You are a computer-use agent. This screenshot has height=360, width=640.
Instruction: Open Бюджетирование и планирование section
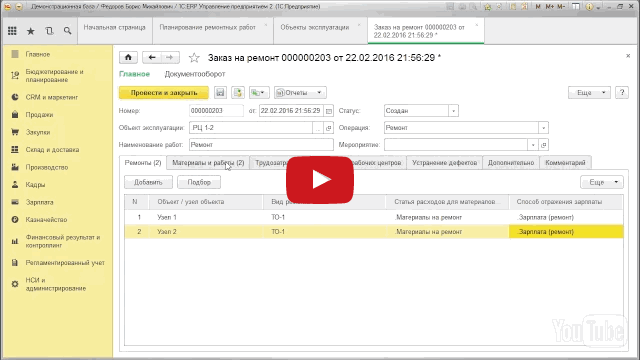tap(54, 76)
